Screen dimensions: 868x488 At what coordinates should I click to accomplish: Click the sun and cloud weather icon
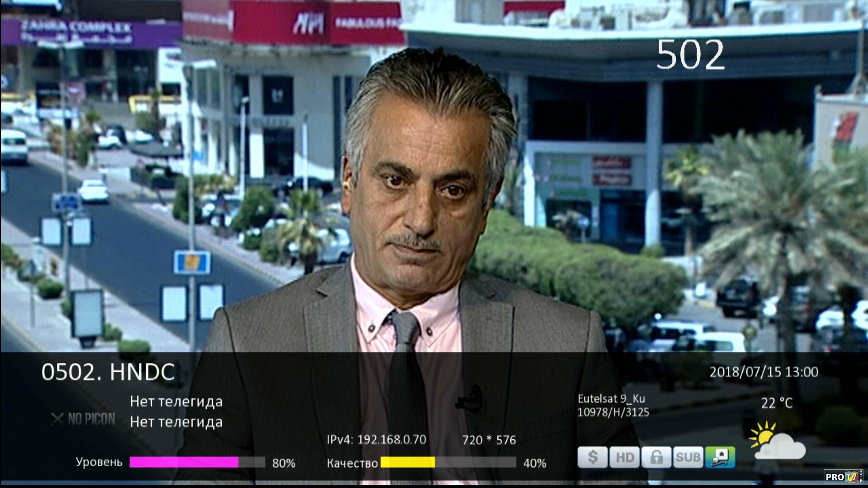776,441
